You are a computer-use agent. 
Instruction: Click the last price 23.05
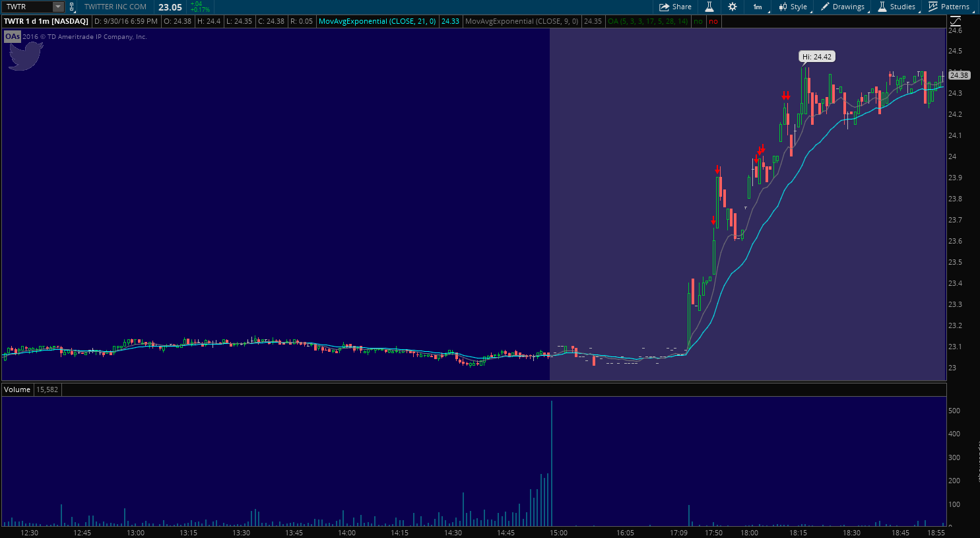pyautogui.click(x=170, y=7)
